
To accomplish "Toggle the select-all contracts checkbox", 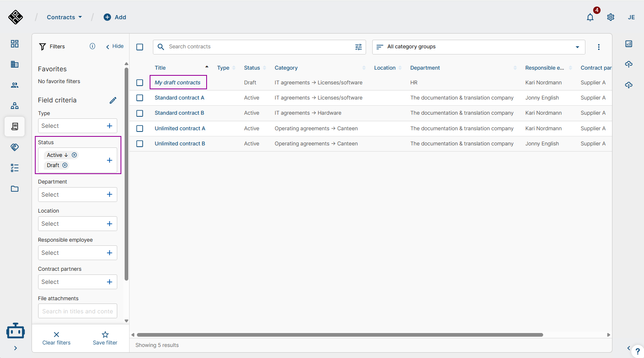I will click(140, 47).
